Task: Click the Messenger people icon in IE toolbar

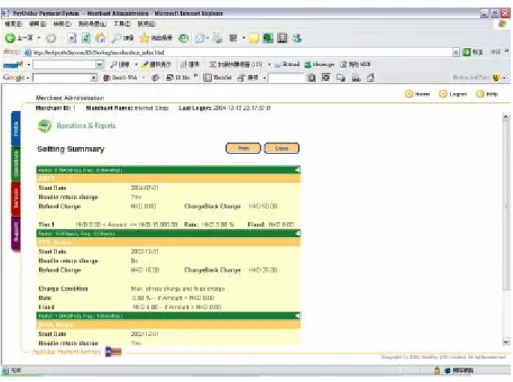Action: [297, 38]
